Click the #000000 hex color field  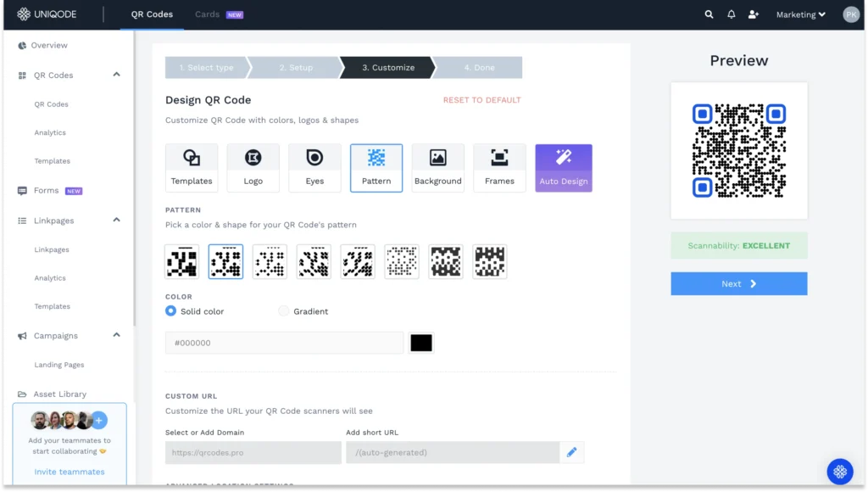[x=285, y=343]
